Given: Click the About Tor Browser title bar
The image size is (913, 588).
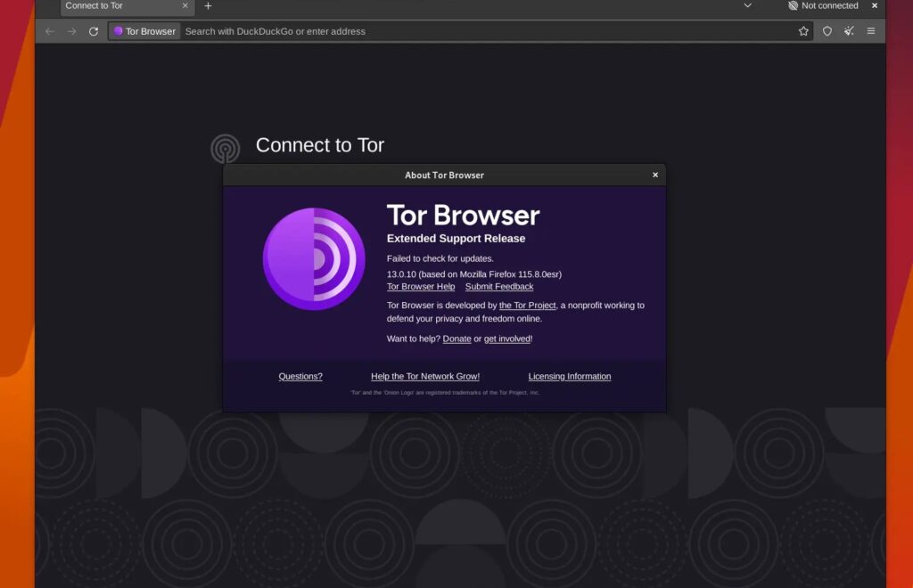Looking at the screenshot, I should 444,175.
